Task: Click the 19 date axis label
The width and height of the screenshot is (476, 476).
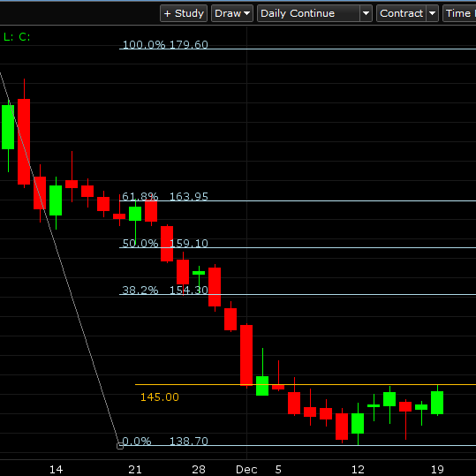Action: tap(437, 470)
